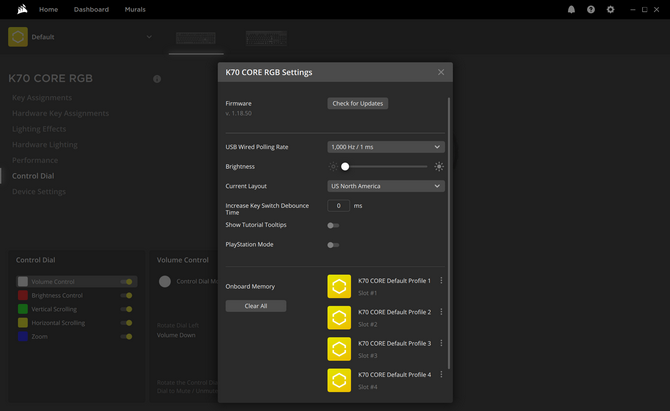The height and width of the screenshot is (411, 670).
Task: Toggle the Brightness Control dial switch
Action: click(126, 295)
